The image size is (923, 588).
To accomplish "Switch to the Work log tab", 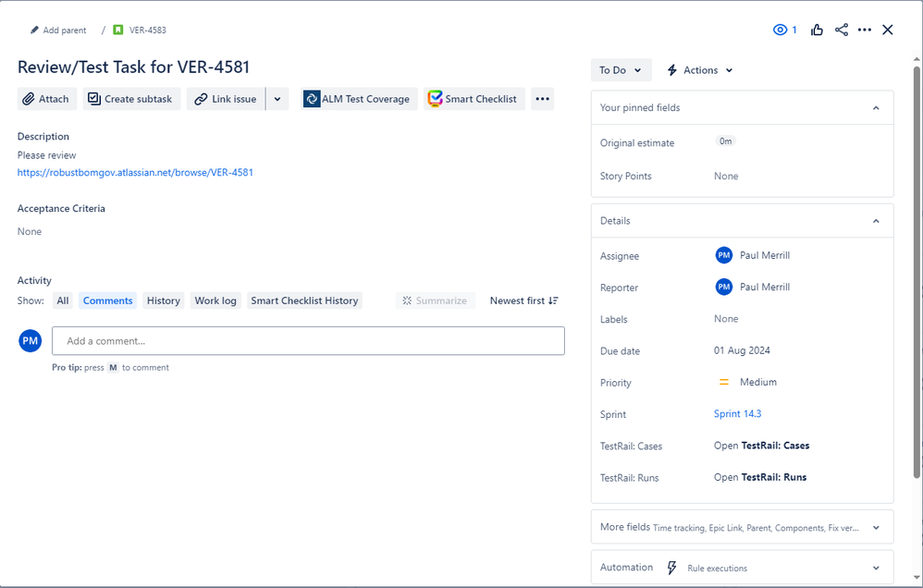I will click(x=215, y=300).
